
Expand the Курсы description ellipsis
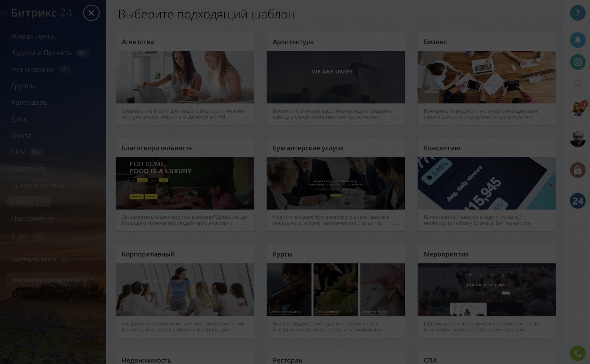tap(395, 331)
